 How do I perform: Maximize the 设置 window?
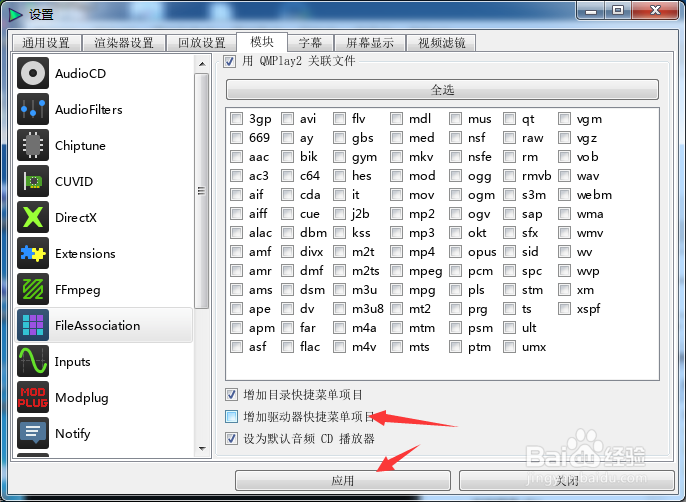618,11
